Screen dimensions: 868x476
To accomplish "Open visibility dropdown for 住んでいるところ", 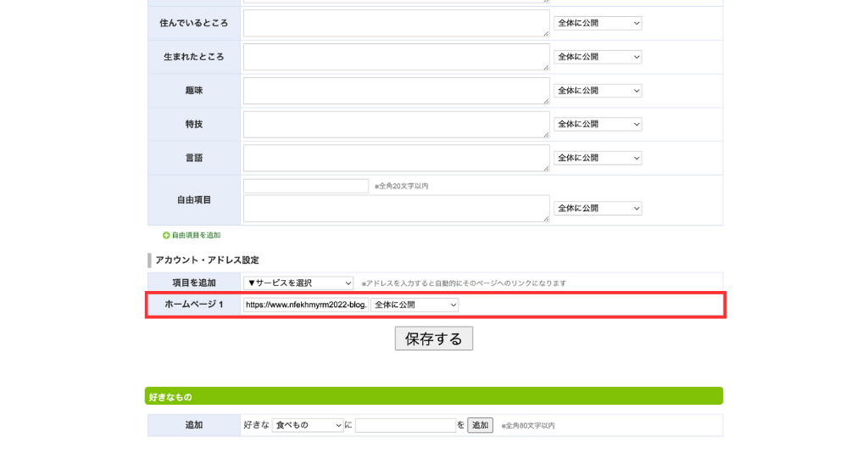I will coord(597,23).
